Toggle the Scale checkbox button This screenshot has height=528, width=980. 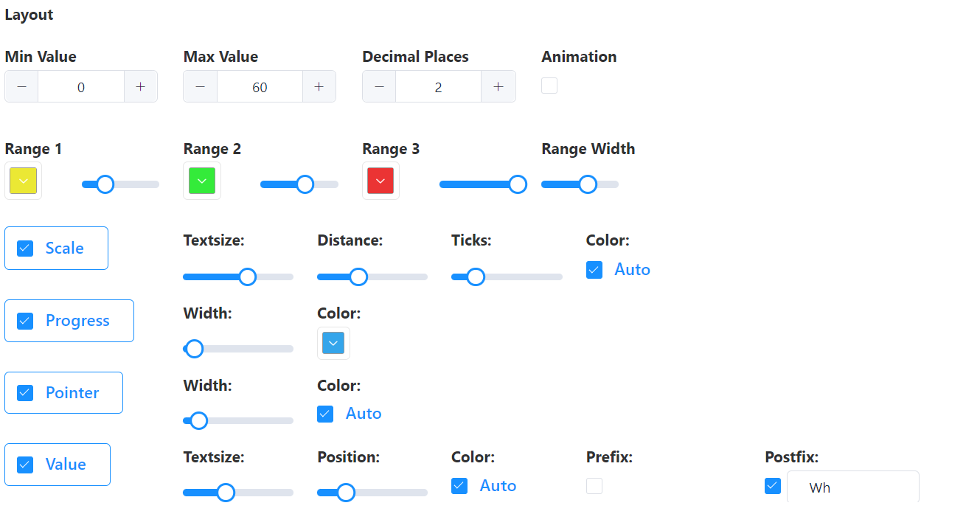coord(56,248)
